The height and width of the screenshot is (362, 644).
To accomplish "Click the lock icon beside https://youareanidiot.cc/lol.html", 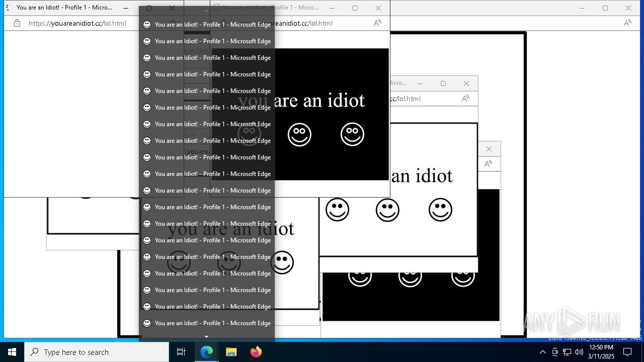I will 17,23.
